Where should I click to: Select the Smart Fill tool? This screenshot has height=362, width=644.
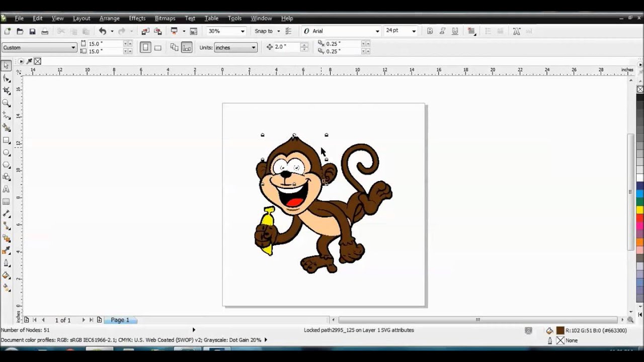point(6,128)
